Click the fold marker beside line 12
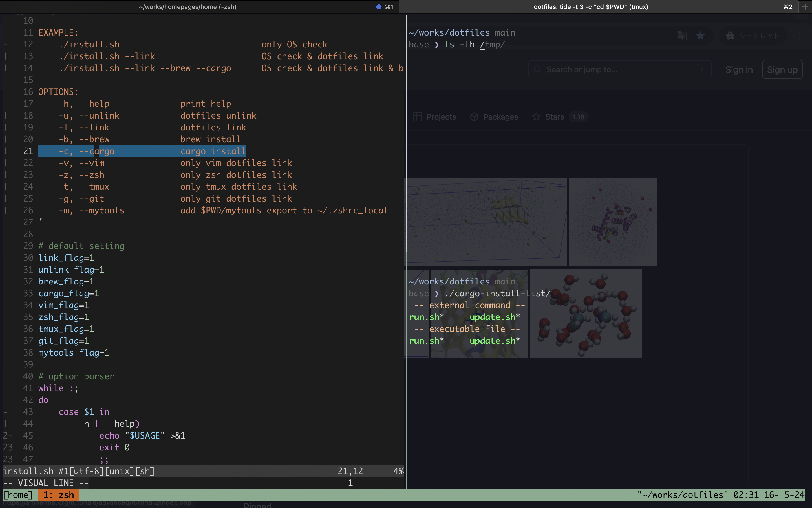812x508 pixels. pyautogui.click(x=5, y=44)
